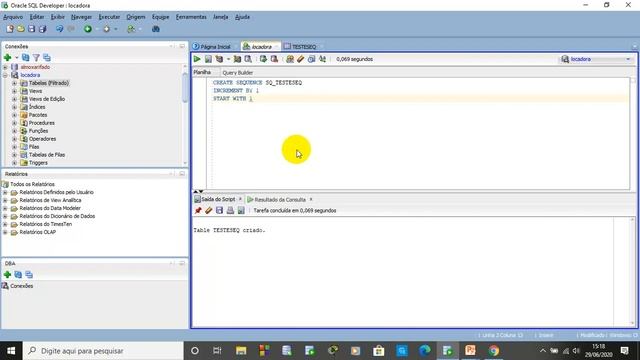Expand the Triggers tree node

(14, 163)
